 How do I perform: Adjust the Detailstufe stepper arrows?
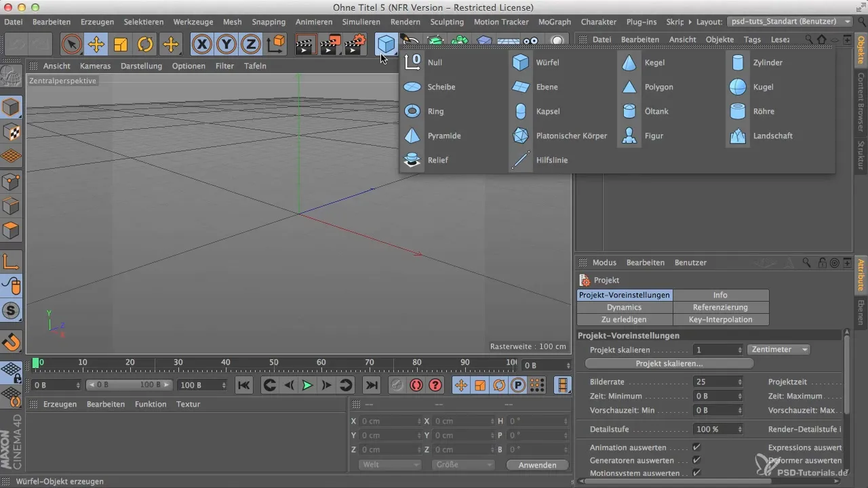click(x=739, y=429)
